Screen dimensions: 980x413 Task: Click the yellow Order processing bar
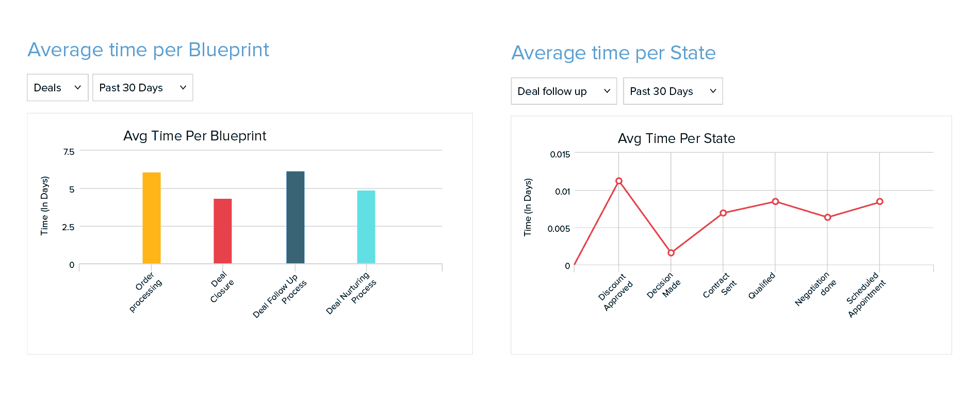click(x=152, y=218)
